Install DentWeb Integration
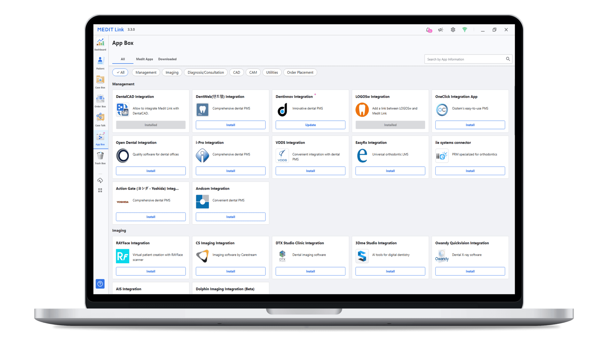This screenshot has width=614, height=364. tap(231, 125)
